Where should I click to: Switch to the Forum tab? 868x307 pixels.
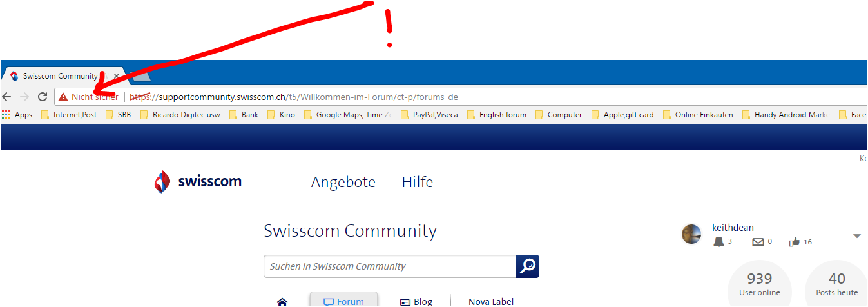pyautogui.click(x=344, y=301)
